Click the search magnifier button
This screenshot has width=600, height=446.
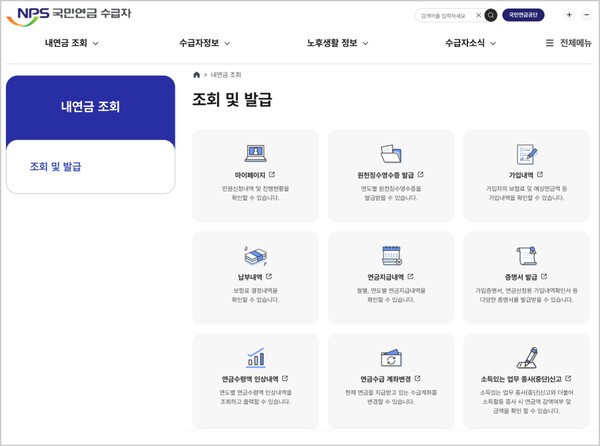click(x=491, y=15)
